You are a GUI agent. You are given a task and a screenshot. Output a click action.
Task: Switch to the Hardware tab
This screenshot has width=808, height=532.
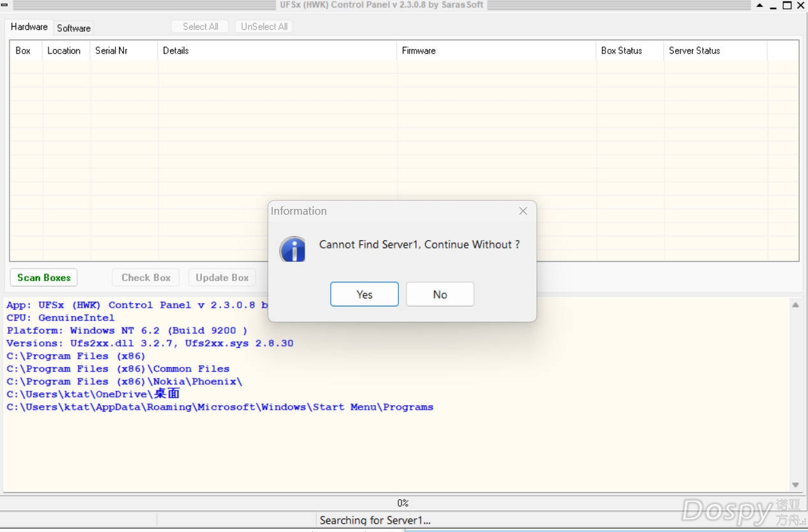(29, 27)
